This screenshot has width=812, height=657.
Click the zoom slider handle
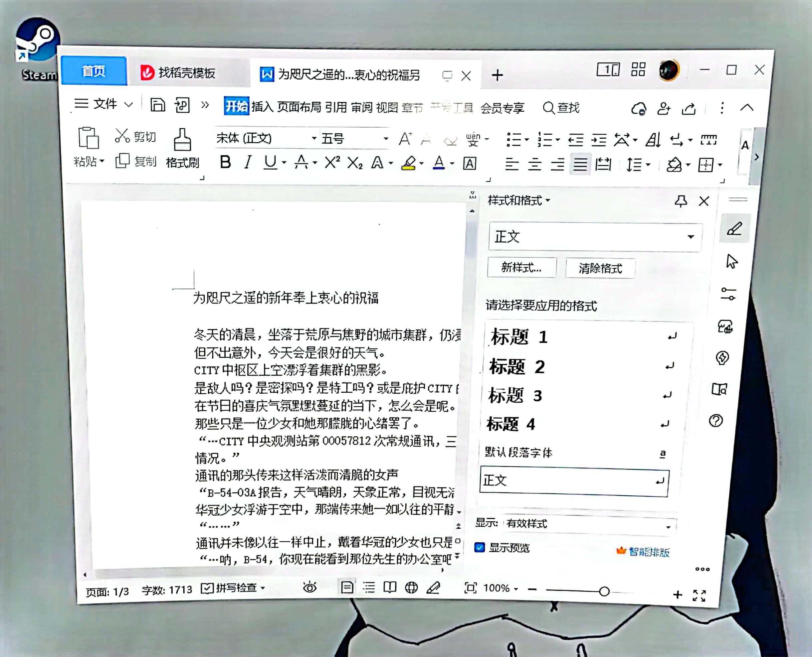[x=604, y=591]
